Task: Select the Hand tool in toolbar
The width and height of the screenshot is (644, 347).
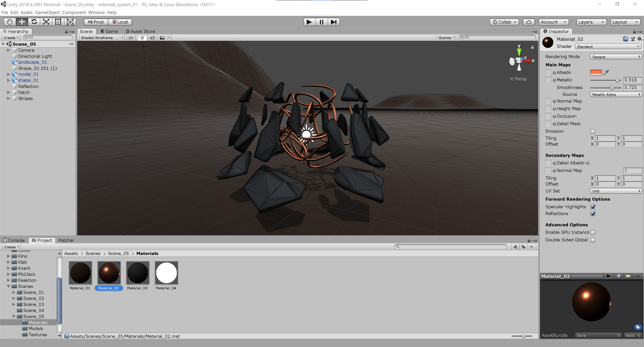Action: (10, 22)
